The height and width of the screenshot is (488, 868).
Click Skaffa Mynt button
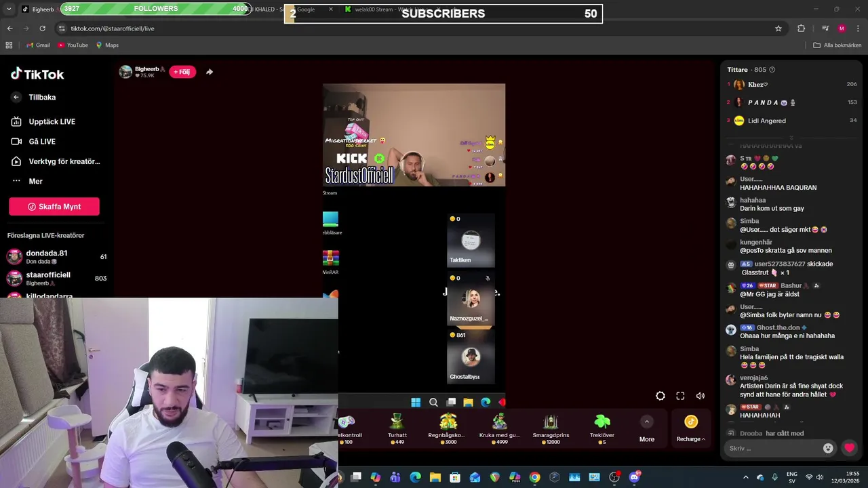click(x=54, y=207)
